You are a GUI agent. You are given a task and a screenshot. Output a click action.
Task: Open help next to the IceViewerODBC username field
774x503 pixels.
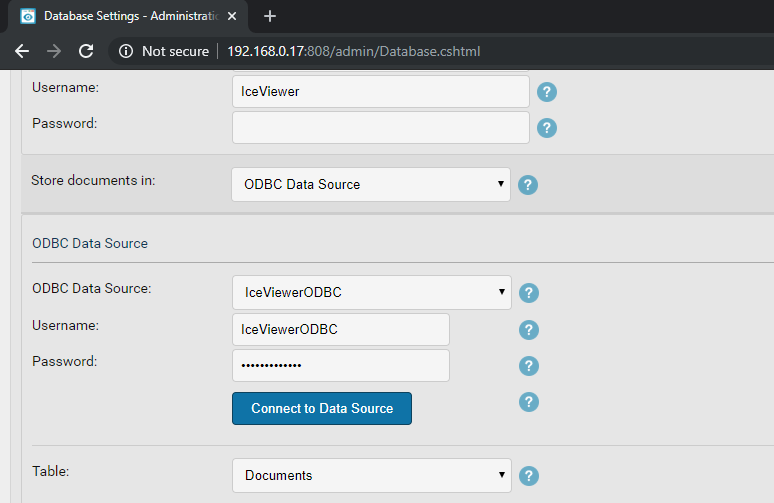(529, 330)
